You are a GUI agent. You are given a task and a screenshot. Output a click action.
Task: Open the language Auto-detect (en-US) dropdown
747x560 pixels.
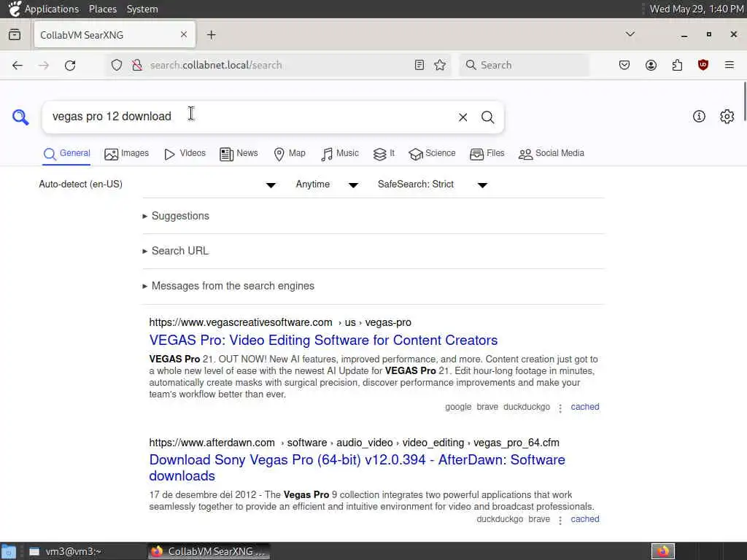point(158,184)
